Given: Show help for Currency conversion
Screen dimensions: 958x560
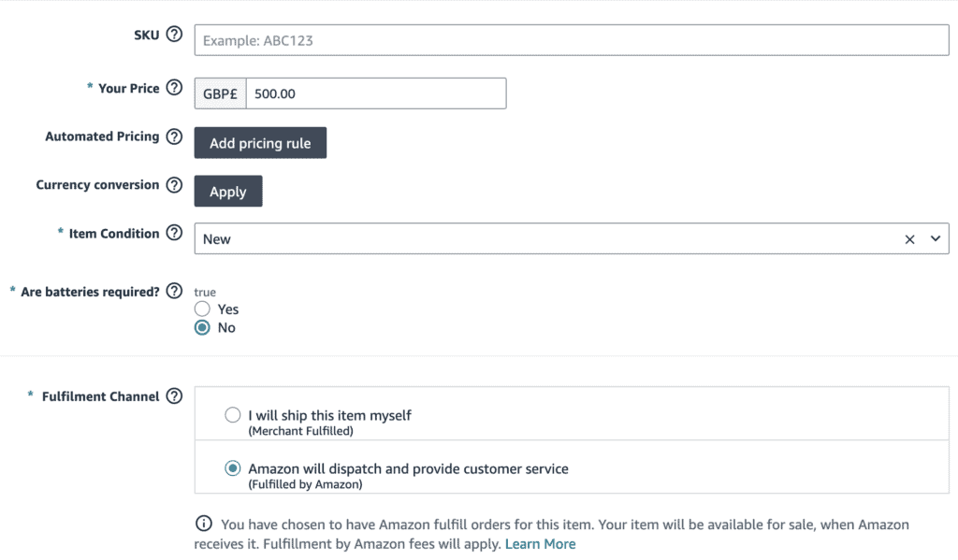Looking at the screenshot, I should [x=174, y=185].
